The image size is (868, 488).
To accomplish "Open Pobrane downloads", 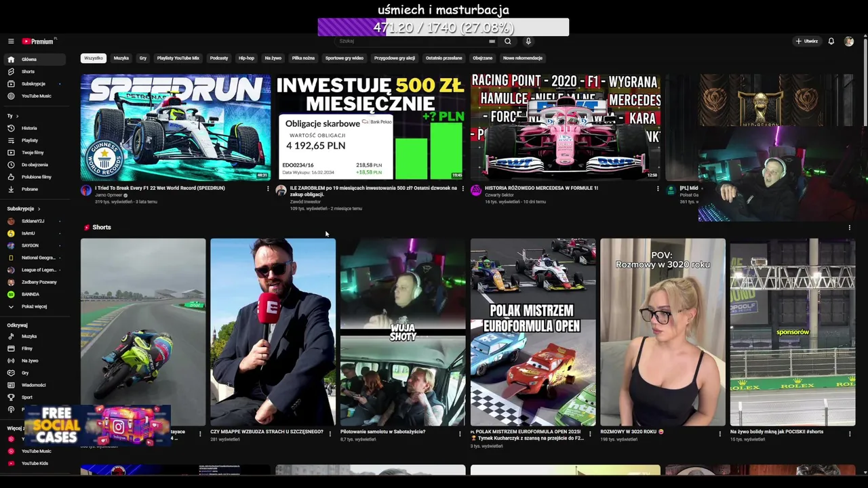I will (34, 189).
